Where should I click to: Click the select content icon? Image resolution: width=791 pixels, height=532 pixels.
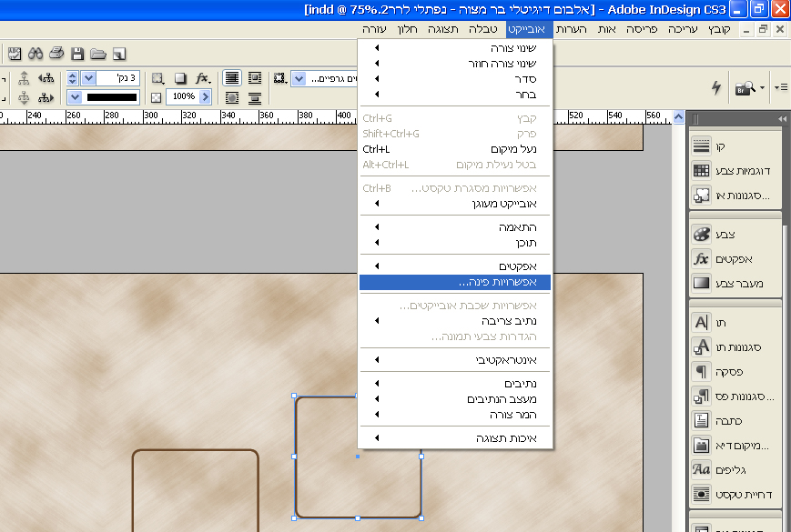click(24, 97)
